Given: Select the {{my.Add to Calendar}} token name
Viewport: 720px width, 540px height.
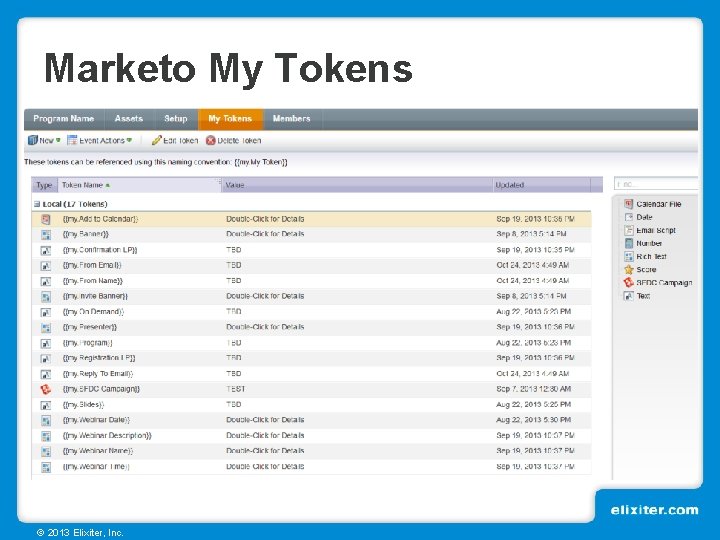Looking at the screenshot, I should click(x=100, y=219).
